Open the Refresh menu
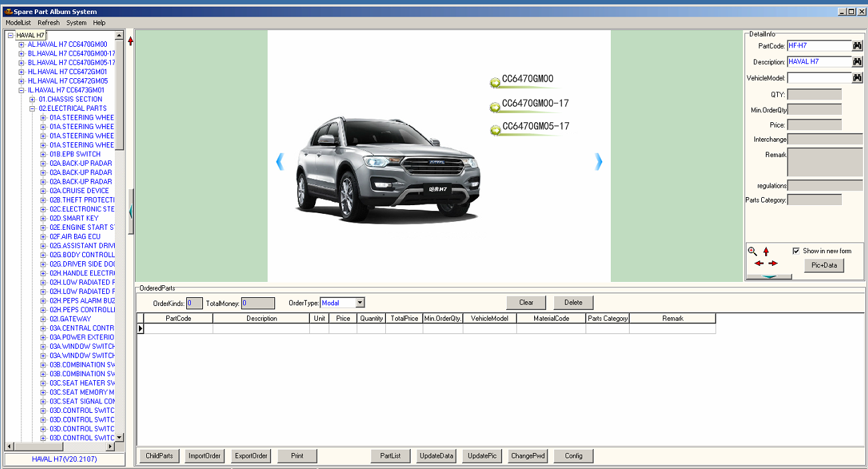The image size is (868, 469). (x=48, y=23)
